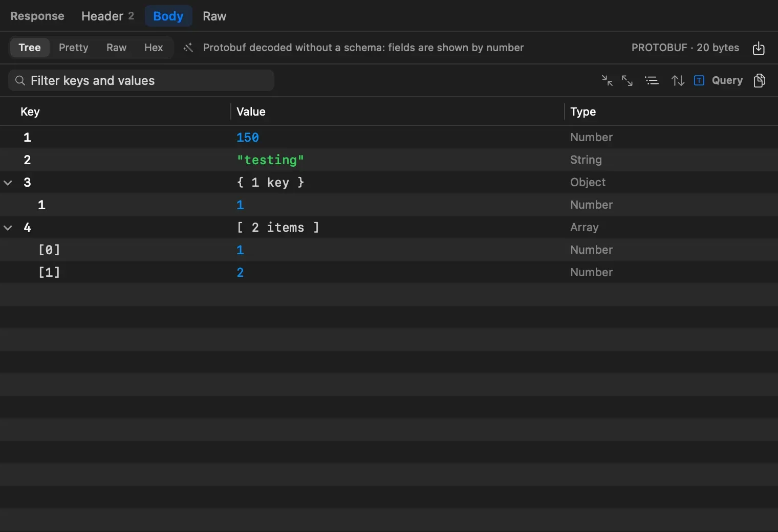Click the magnifier icon in filter field

coord(20,80)
